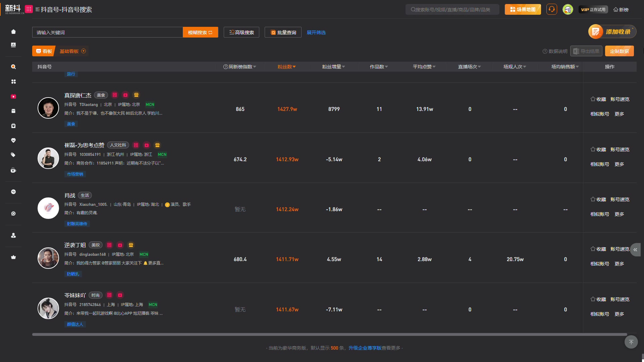644x362 pixels.
Task: Click the live video icon for 真探唐仁杰
Action: [125, 95]
